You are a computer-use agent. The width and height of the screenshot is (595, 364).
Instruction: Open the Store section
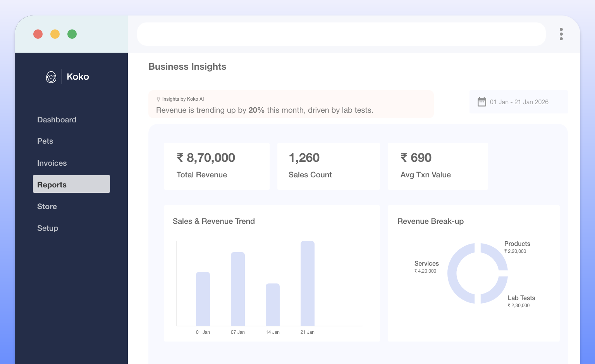pyautogui.click(x=47, y=206)
